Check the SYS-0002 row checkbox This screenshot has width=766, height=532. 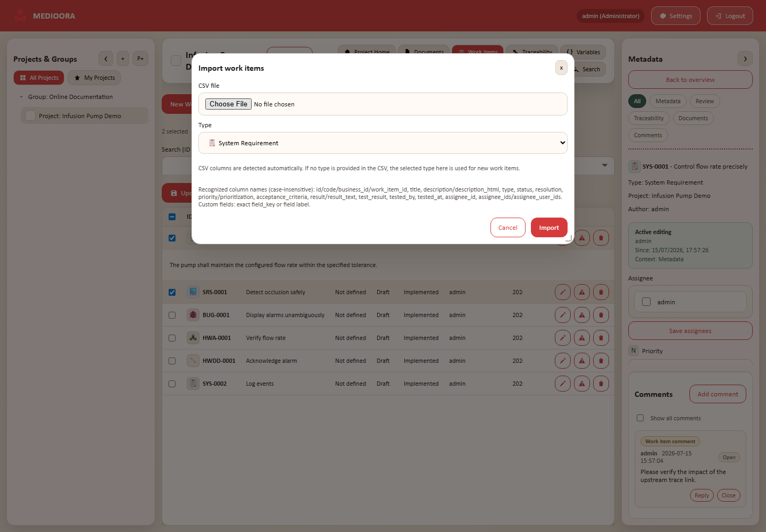point(172,384)
